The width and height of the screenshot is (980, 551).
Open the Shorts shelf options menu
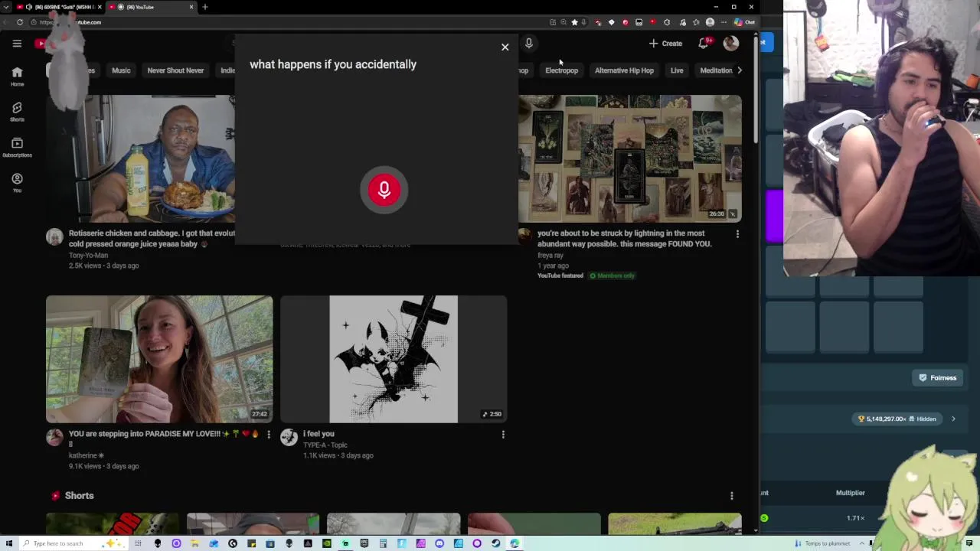click(x=731, y=496)
